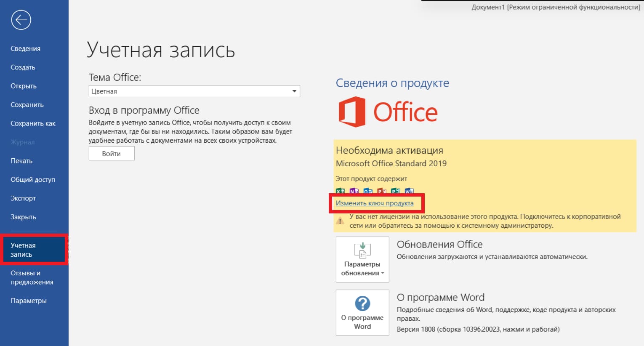This screenshot has width=644, height=346.
Task: Click the Сведения о продукте heading
Action: point(392,83)
